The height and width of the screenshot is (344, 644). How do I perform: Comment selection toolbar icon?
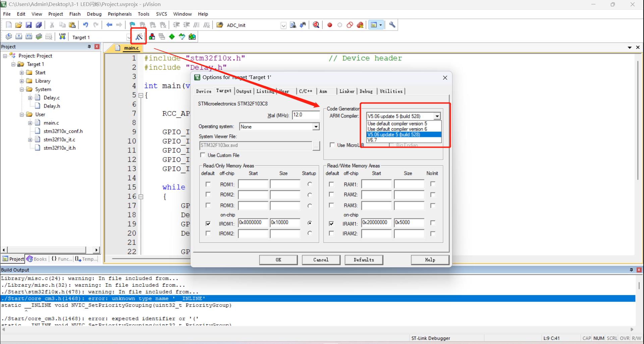click(x=197, y=25)
